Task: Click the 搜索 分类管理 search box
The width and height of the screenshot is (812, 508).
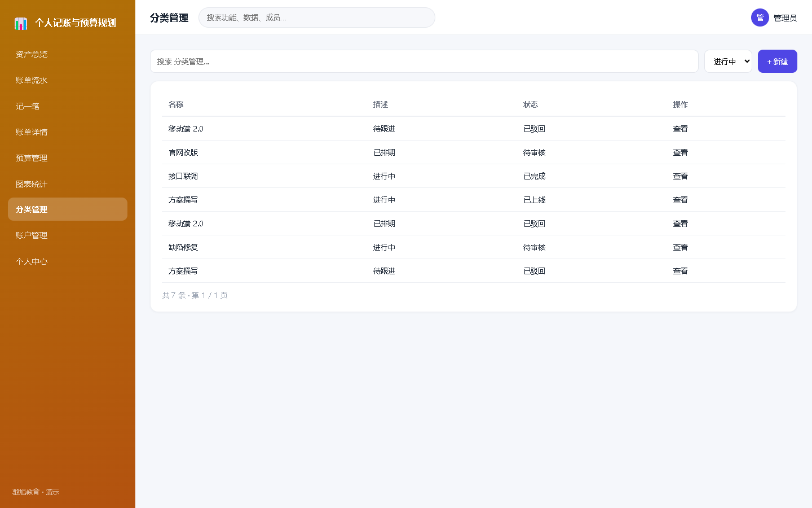Action: [x=424, y=62]
